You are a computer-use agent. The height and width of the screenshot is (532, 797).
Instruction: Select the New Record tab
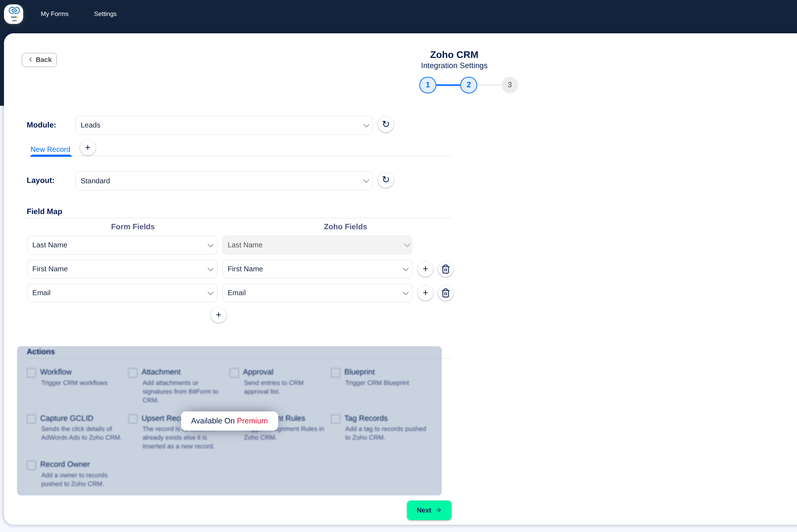(x=50, y=149)
